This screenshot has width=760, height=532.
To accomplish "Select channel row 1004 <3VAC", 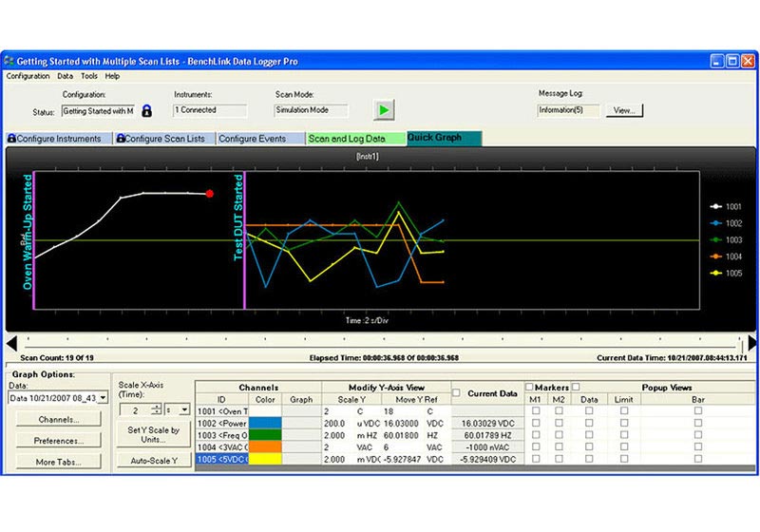I will [x=222, y=446].
